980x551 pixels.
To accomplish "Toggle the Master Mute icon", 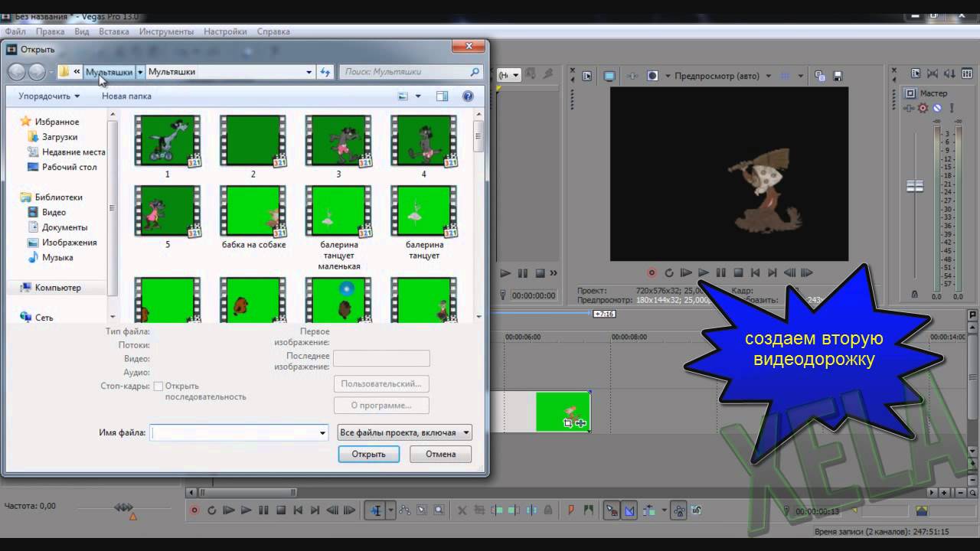I will pyautogui.click(x=936, y=108).
